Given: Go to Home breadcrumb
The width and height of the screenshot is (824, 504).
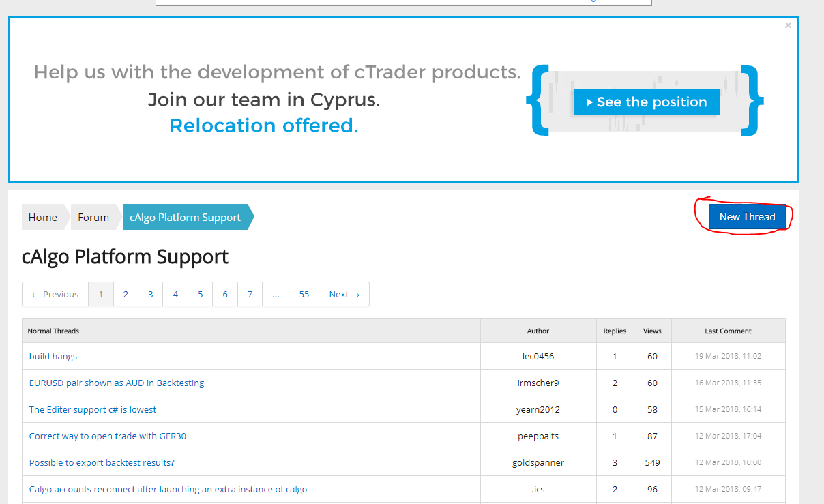Looking at the screenshot, I should [43, 217].
